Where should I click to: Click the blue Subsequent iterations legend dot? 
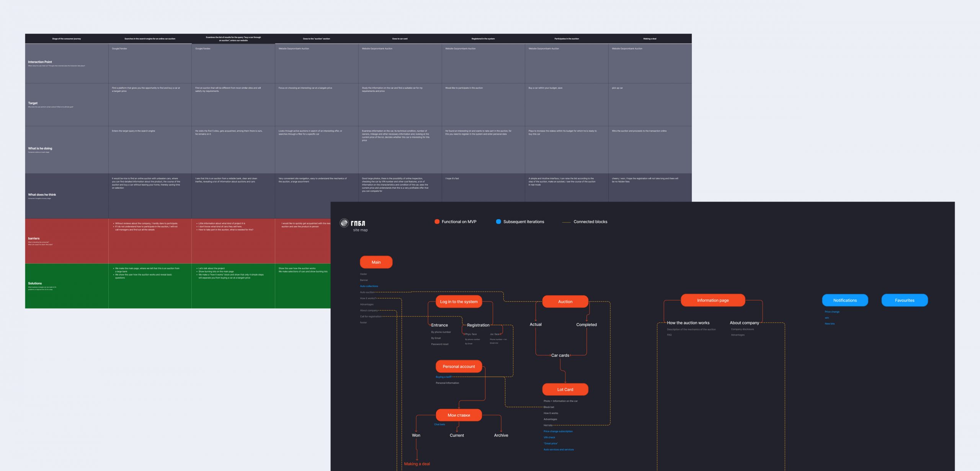[x=498, y=222]
